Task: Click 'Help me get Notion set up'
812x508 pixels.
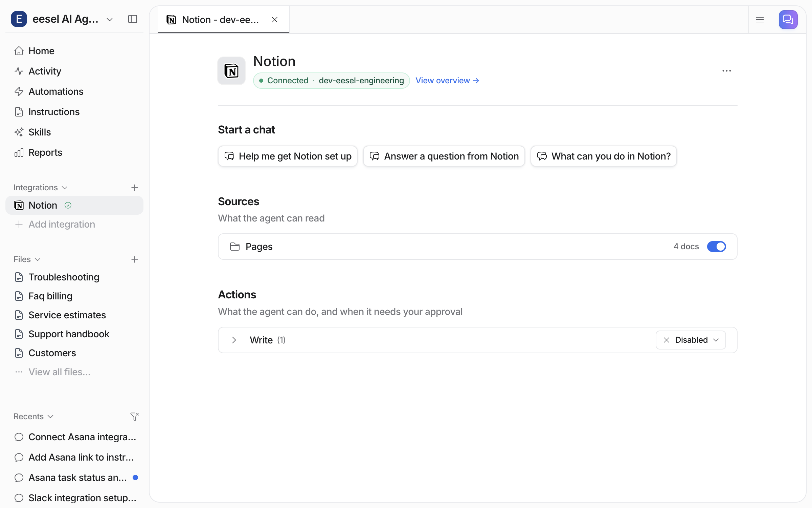Action: [x=288, y=156]
